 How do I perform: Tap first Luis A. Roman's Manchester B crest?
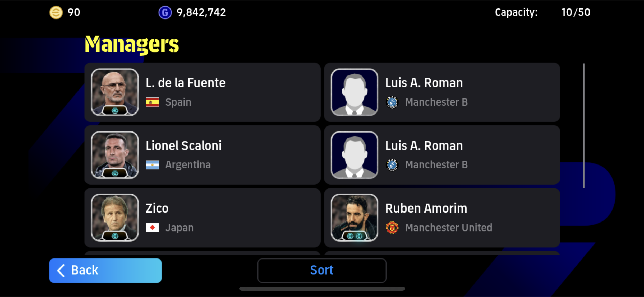pos(392,102)
